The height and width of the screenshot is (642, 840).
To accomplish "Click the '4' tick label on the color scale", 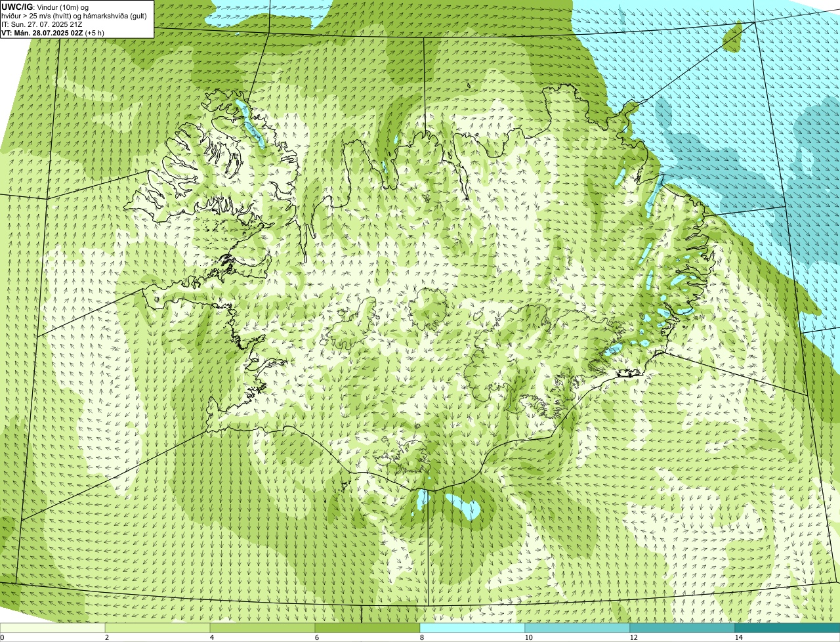I will tap(211, 637).
